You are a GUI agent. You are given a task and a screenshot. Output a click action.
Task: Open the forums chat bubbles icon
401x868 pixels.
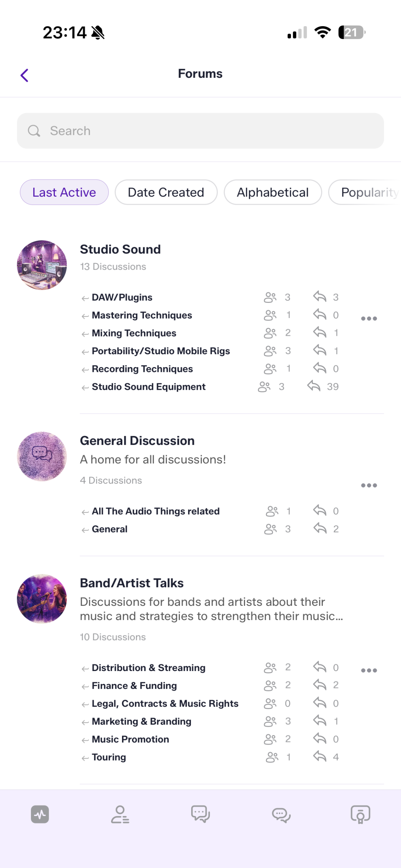200,814
